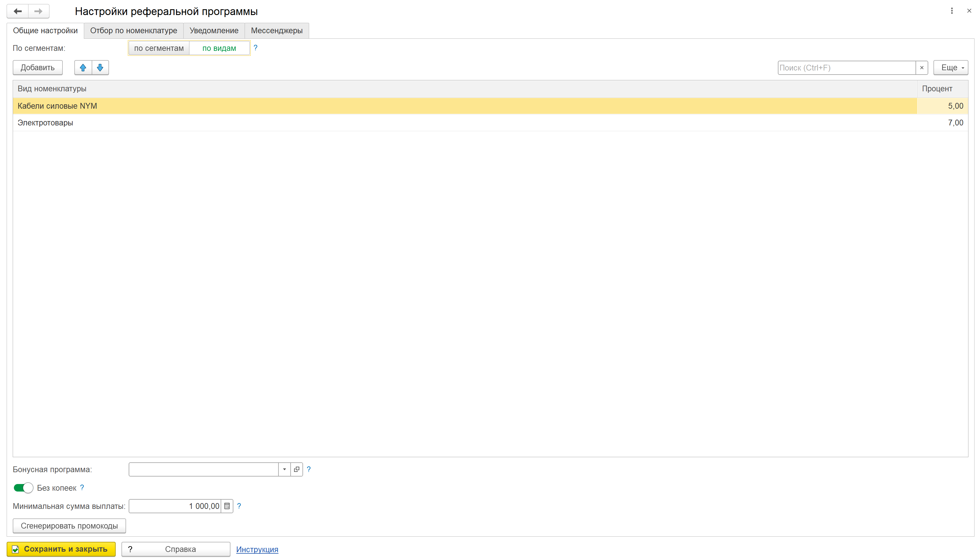980x558 pixels.
Task: Select the по видам mode
Action: coord(219,48)
